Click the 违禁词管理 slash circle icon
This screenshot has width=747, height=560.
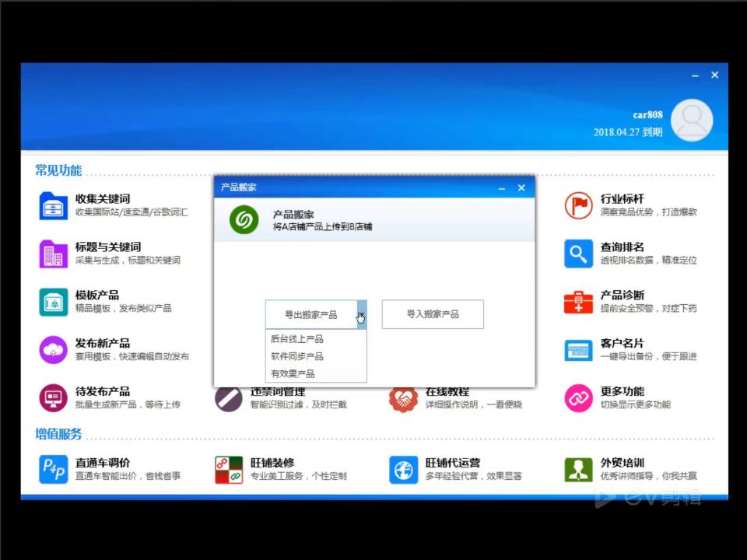coord(229,399)
